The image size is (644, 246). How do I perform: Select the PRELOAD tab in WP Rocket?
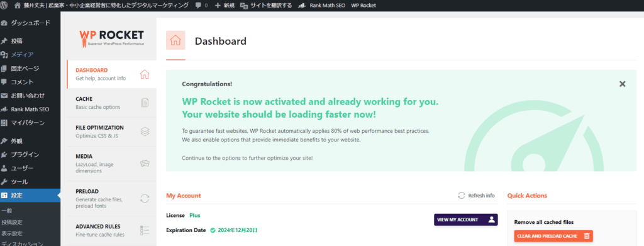111,199
